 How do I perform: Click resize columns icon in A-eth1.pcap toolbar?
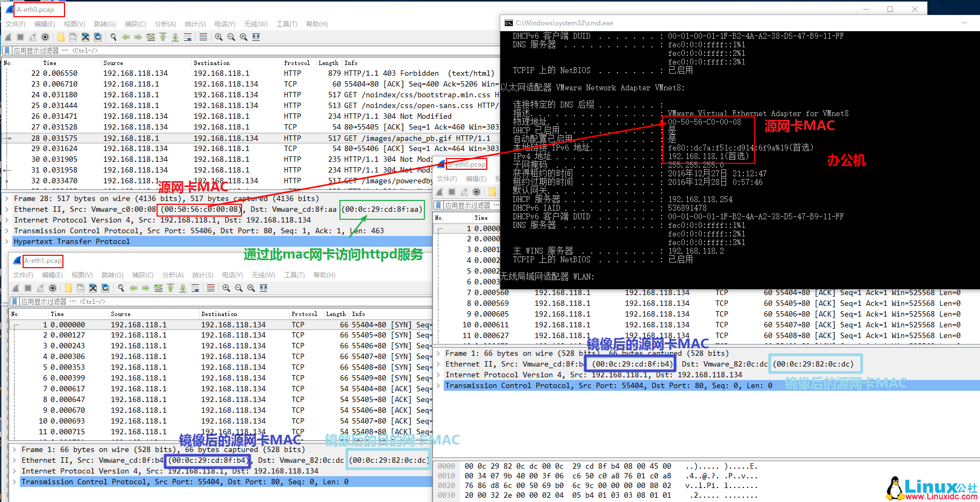(x=264, y=288)
